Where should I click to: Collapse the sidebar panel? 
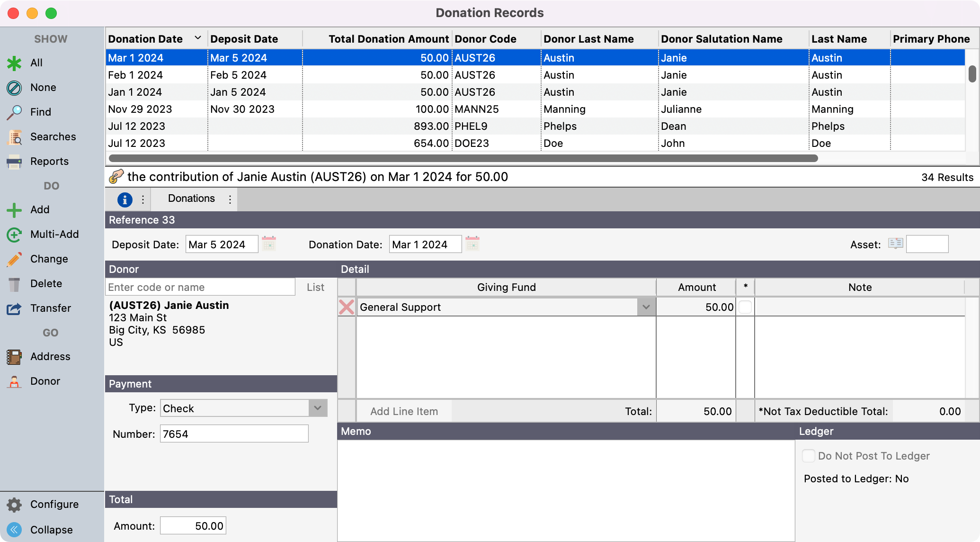pyautogui.click(x=14, y=530)
